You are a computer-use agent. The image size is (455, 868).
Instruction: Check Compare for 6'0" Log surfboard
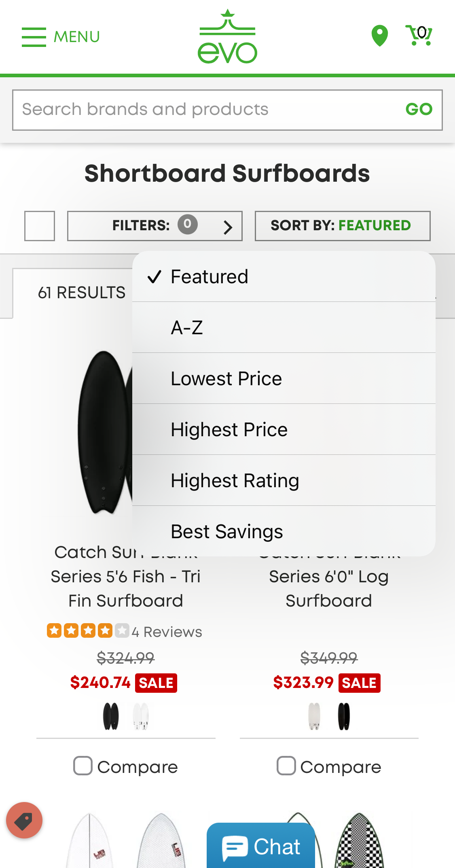coord(286,766)
